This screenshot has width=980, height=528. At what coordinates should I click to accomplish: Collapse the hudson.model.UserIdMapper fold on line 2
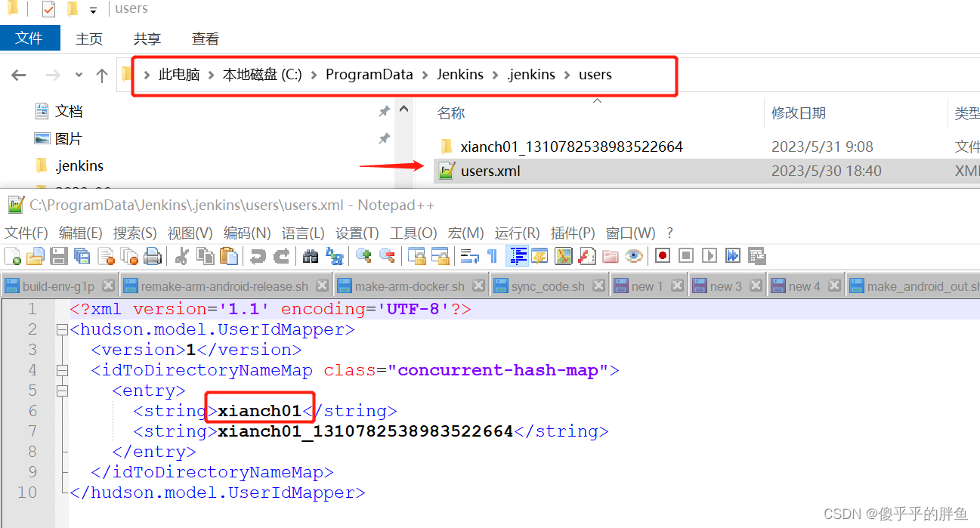[x=61, y=329]
